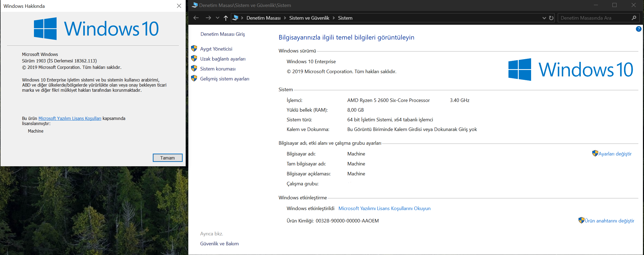Click Tamam button in Windows Hakkında
Screen dimensions: 644x255
pos(168,158)
